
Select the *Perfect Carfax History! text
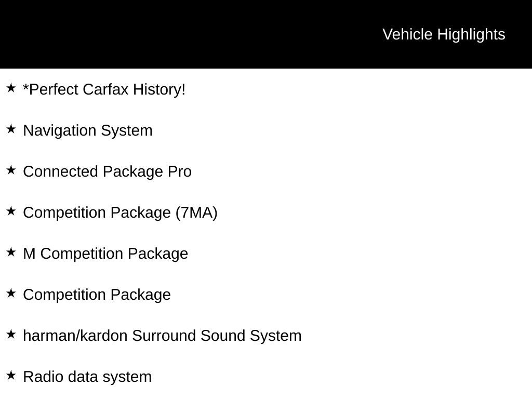pyautogui.click(x=104, y=89)
